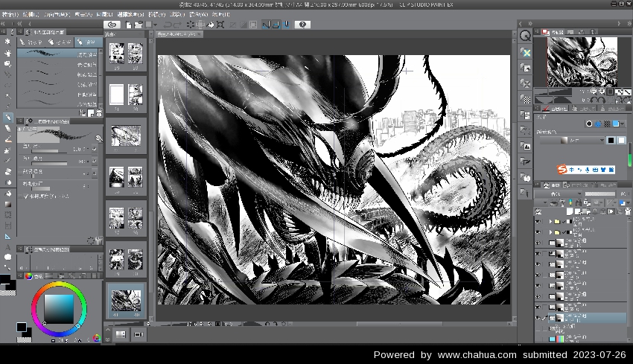
Task: Collapse left palette dock with the double arrow
Action: [x=3, y=24]
